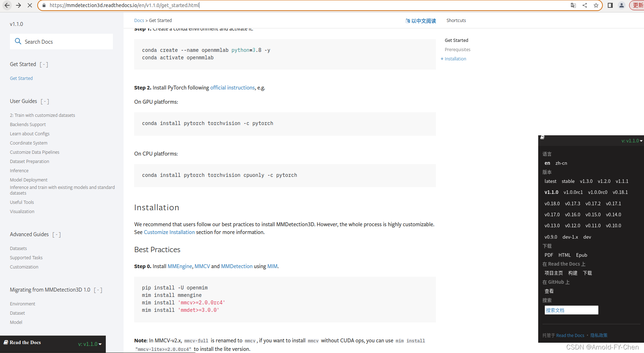Open the Read the Docs hosting link
The width and height of the screenshot is (644, 353).
click(570, 335)
